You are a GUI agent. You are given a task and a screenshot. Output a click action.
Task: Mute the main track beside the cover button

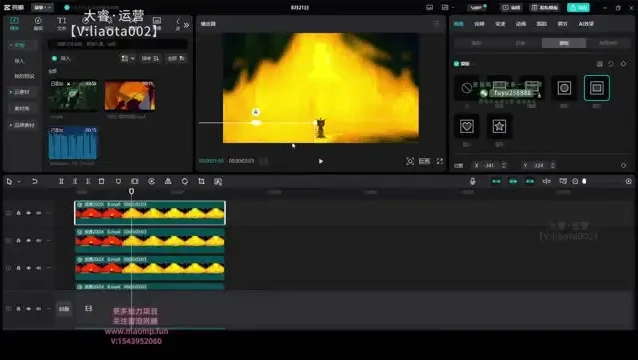pos(39,309)
